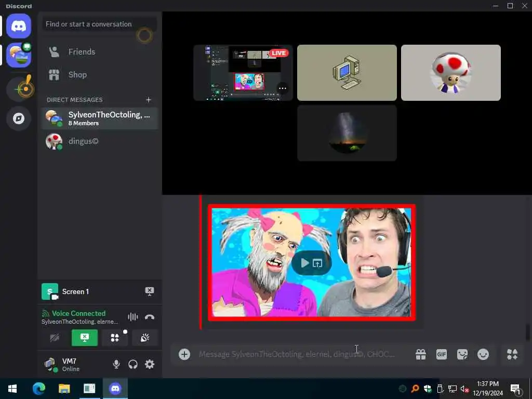
Task: Click the Find or start a conversation field
Action: coord(99,24)
